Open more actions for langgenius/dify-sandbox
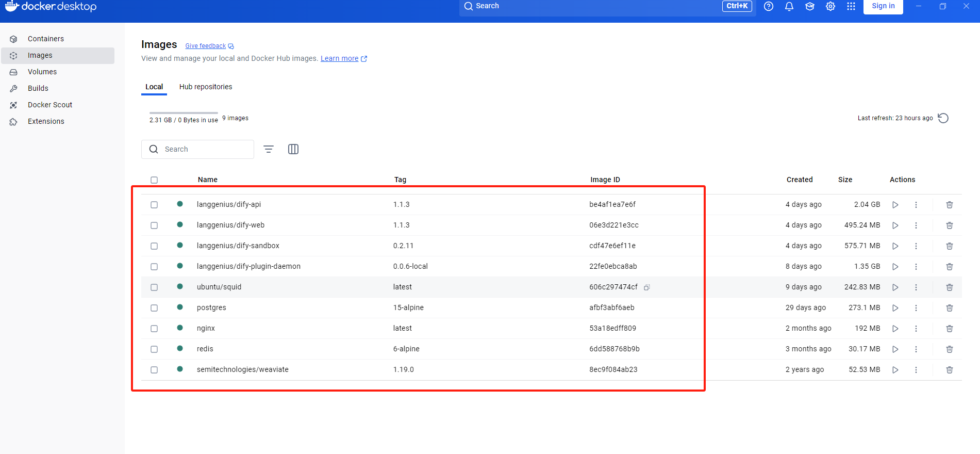 click(916, 246)
